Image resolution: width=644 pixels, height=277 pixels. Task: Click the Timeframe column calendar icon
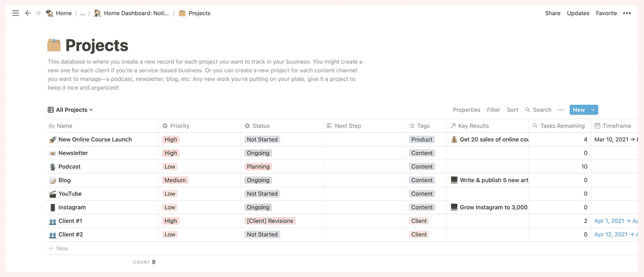point(597,126)
